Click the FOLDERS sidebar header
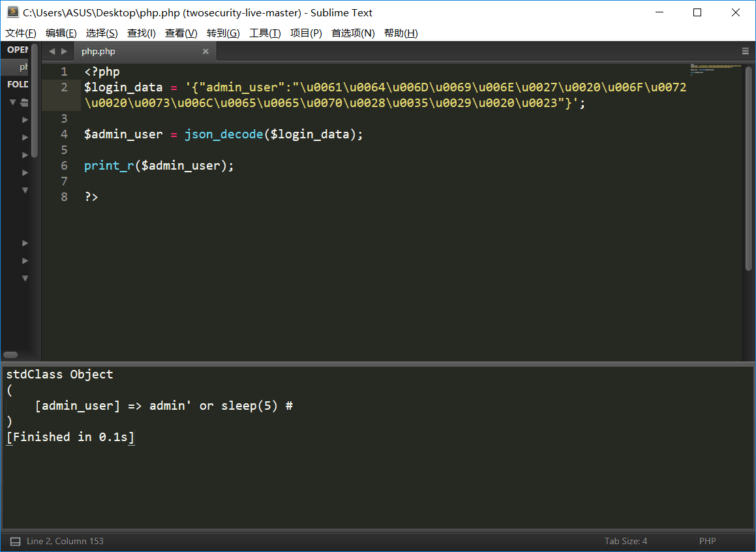Viewport: 756px width, 552px height. click(18, 84)
